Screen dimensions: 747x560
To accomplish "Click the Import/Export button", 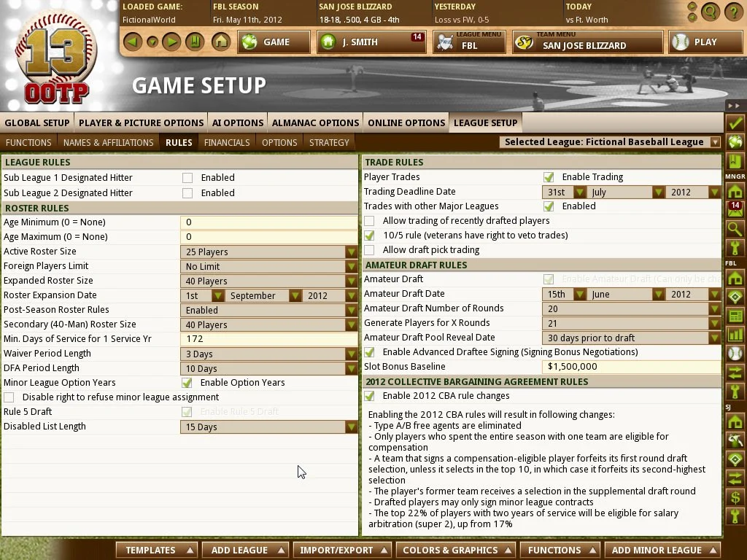I will [343, 550].
